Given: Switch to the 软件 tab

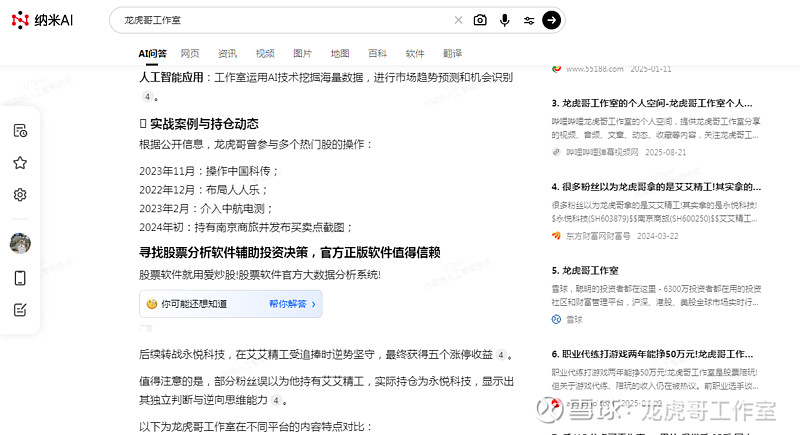Looking at the screenshot, I should pos(415,53).
